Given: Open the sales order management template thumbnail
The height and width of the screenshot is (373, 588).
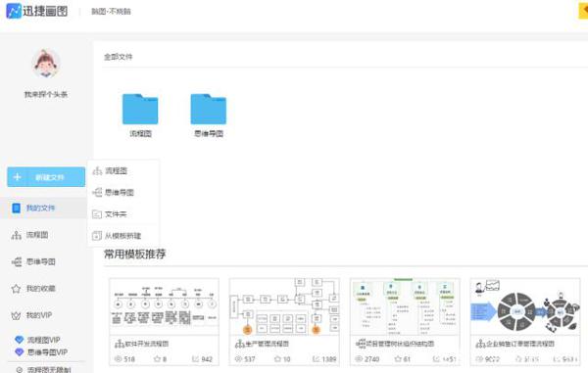Looking at the screenshot, I should [x=525, y=306].
